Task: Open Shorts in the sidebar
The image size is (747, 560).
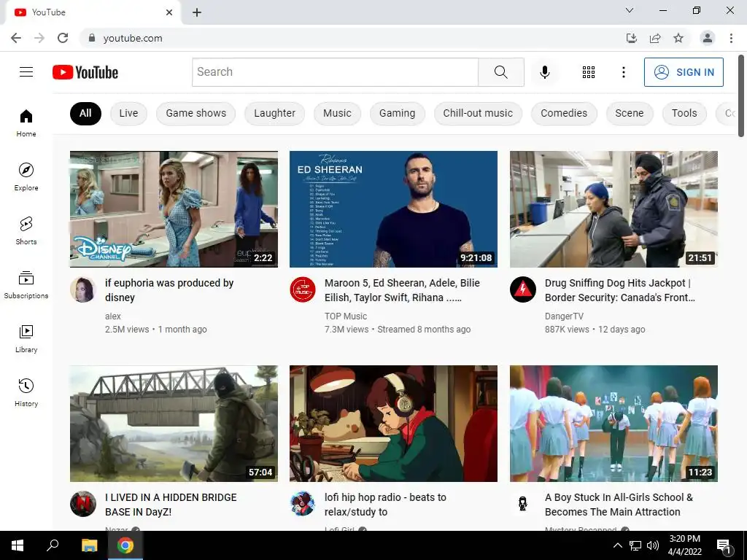Action: click(x=26, y=230)
